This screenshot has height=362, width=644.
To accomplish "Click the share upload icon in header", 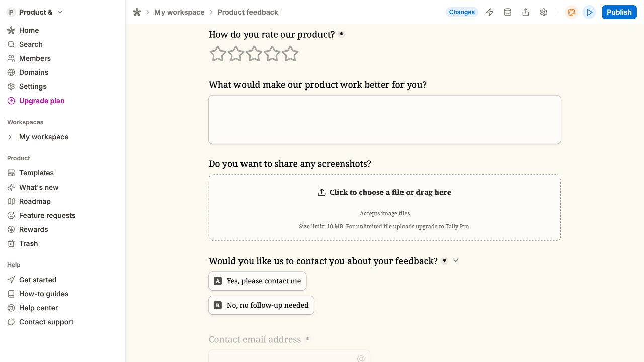I will click(x=526, y=12).
